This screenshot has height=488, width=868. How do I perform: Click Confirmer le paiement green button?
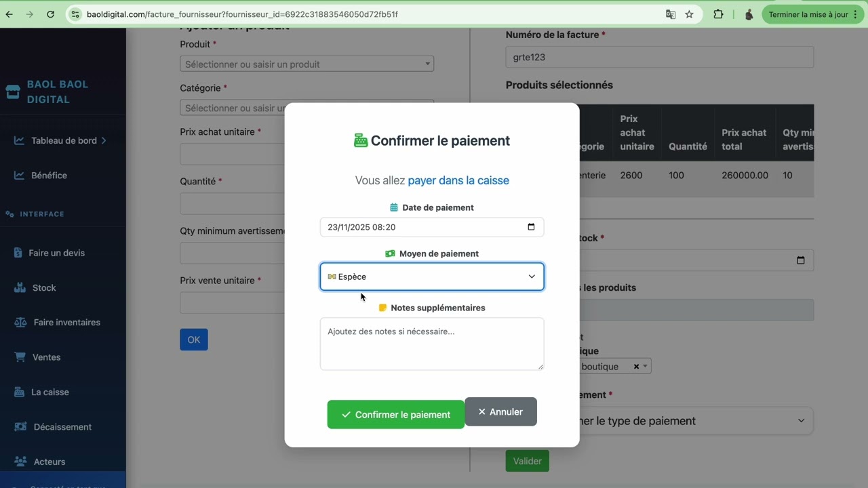[396, 415]
